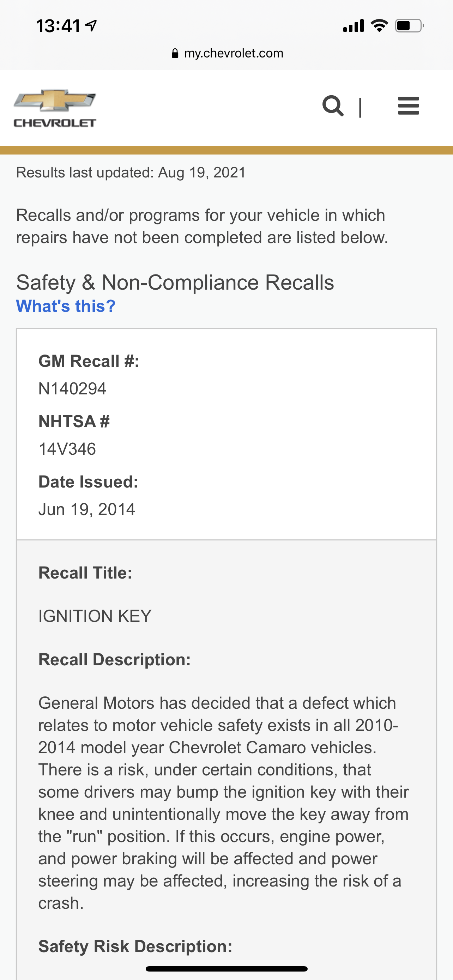Select GM recall number N140294
This screenshot has height=980, width=453.
point(72,388)
